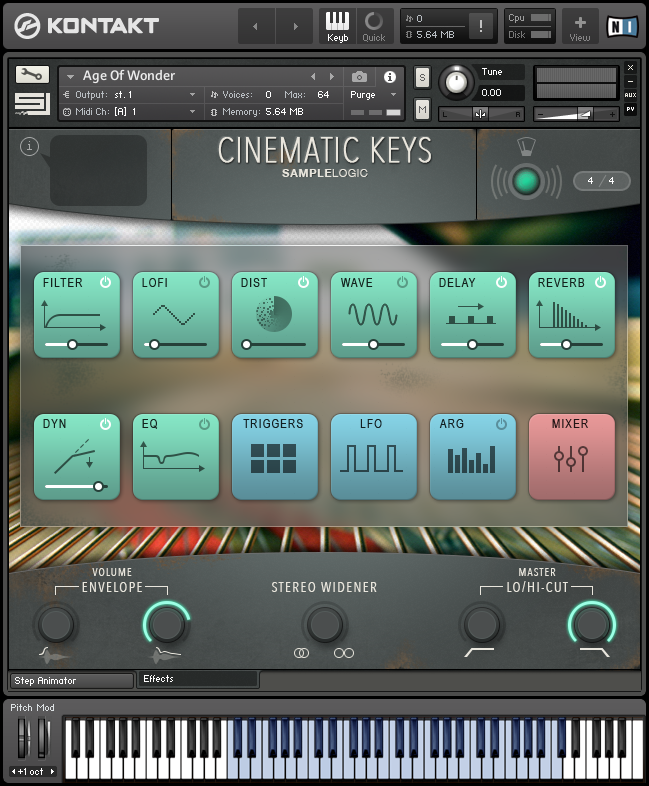Open the instrument info icon in the header
The image size is (649, 786).
389,77
